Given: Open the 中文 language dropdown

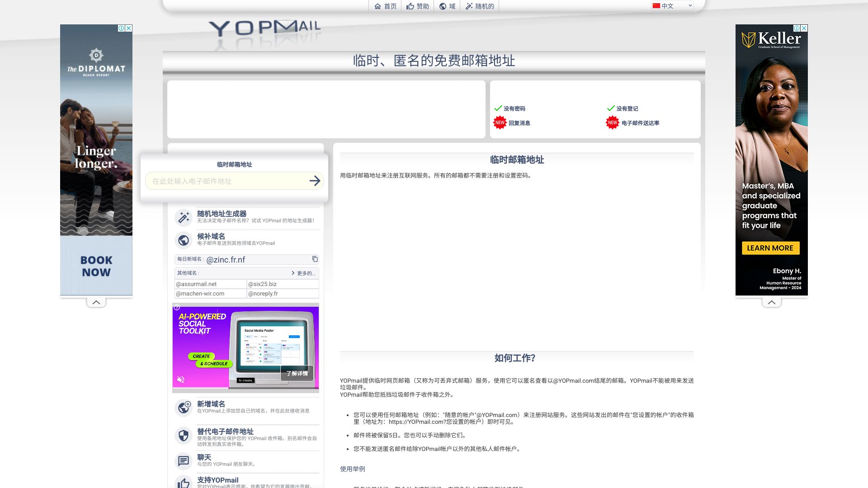Looking at the screenshot, I should (672, 6).
